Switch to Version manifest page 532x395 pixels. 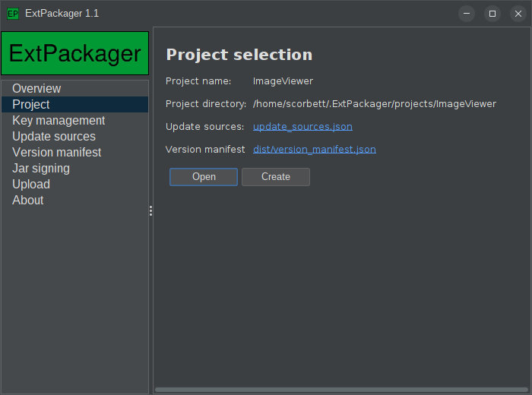click(75, 152)
